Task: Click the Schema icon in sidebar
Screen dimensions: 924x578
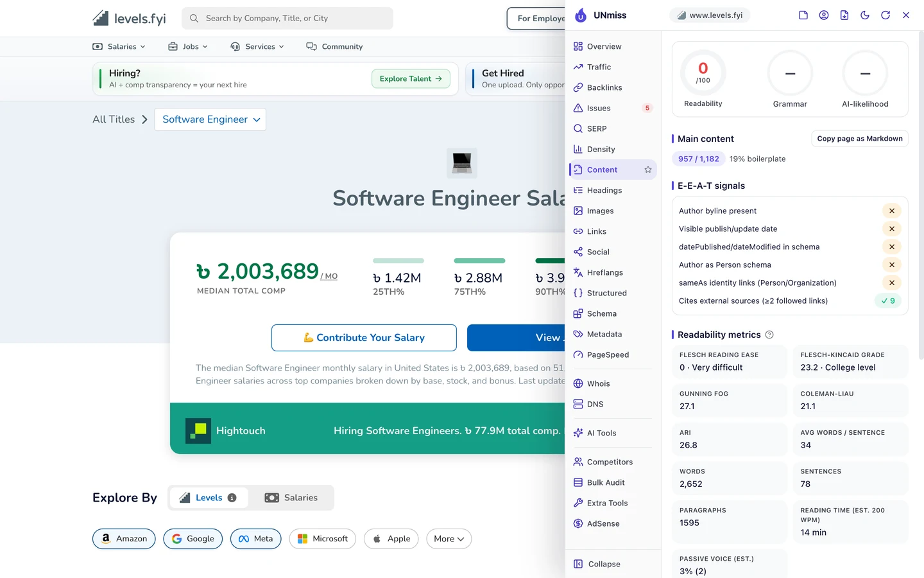Action: [578, 313]
